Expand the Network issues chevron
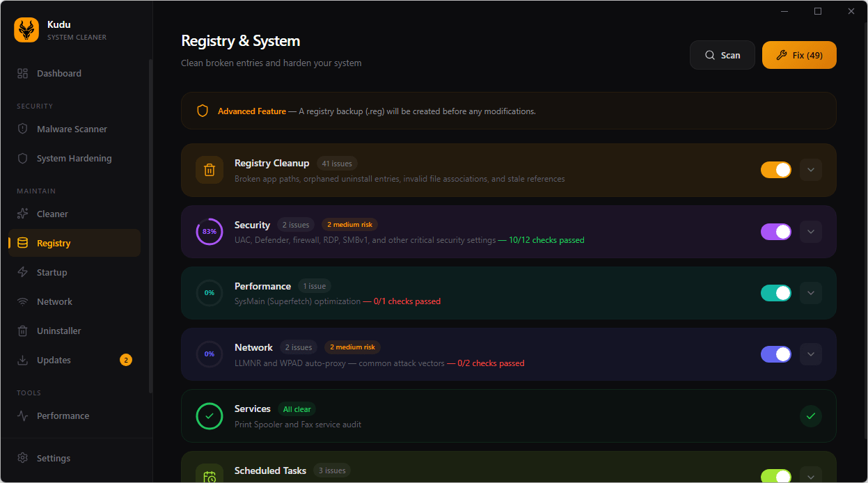Screen dimensions: 868x483 tap(810, 354)
